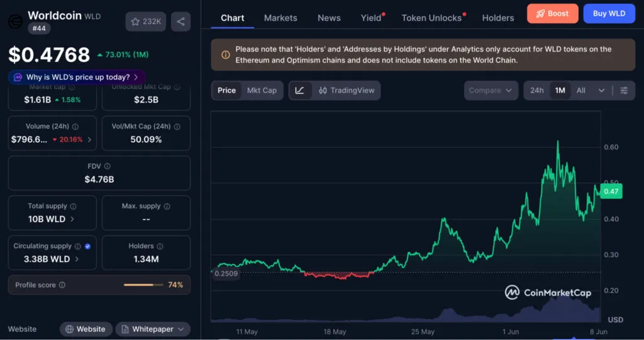The image size is (644, 340).
Task: Expand the 10B WLD total supply chevron
Action: (x=72, y=219)
